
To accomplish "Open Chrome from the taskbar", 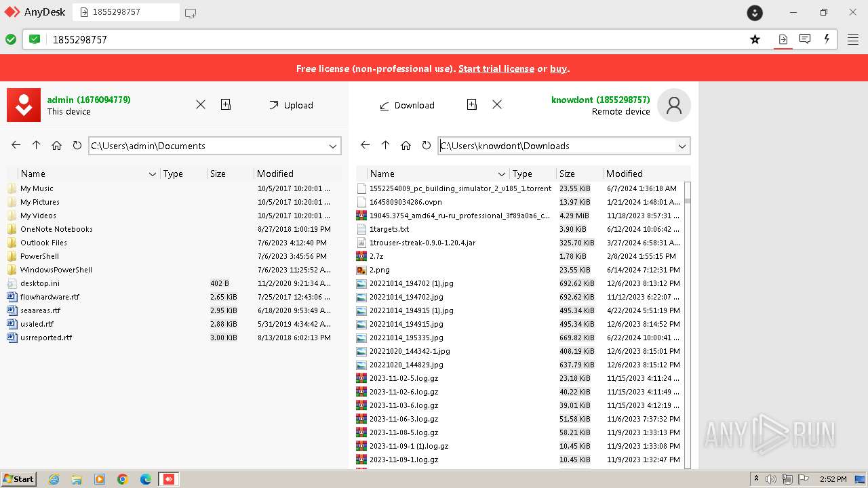I will pyautogui.click(x=123, y=479).
